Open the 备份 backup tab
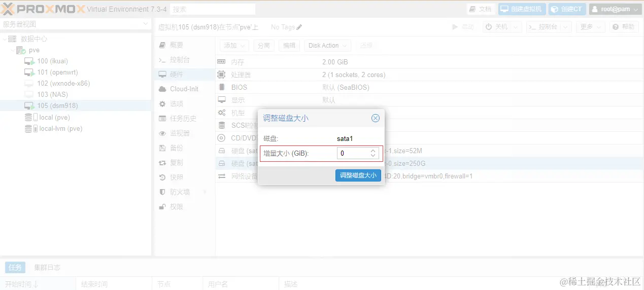The height and width of the screenshot is (290, 644). point(184,148)
